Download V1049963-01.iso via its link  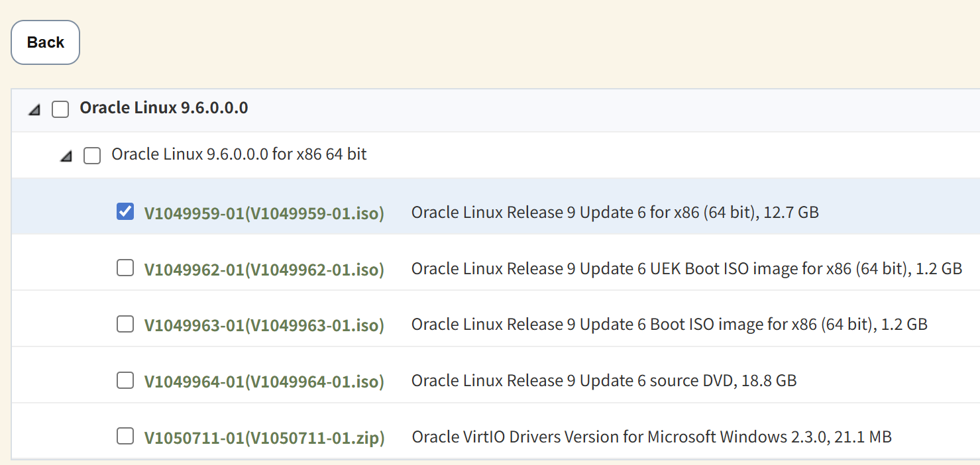tap(264, 325)
